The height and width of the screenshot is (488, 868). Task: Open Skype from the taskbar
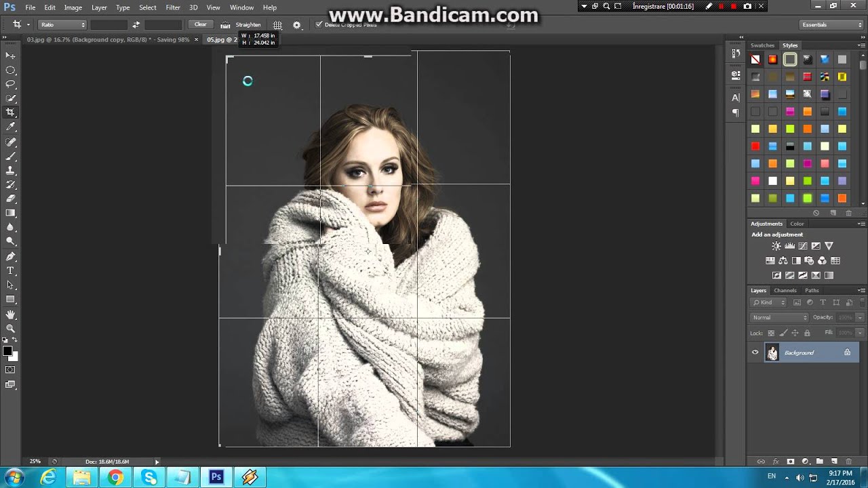(x=149, y=477)
